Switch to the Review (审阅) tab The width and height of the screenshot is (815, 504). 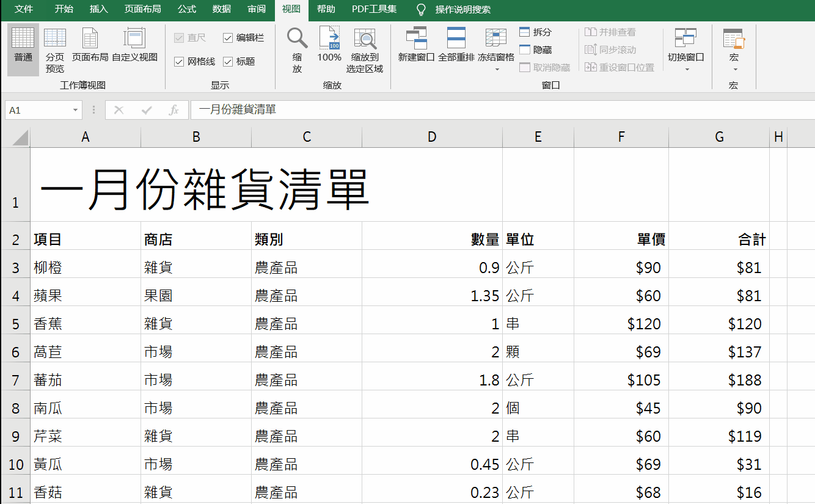[257, 9]
